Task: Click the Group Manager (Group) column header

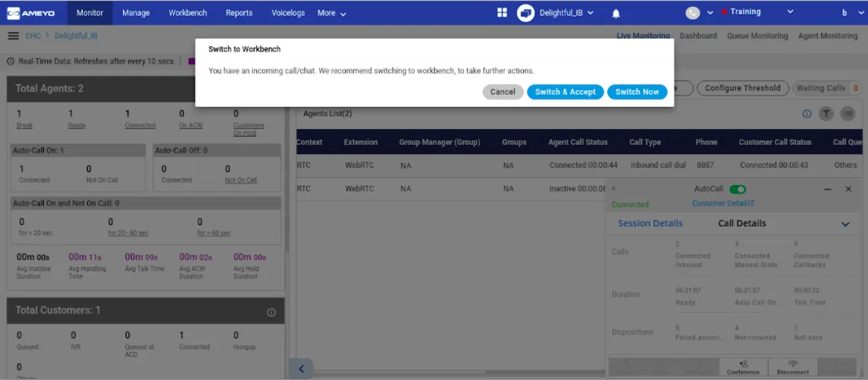Action: coord(440,143)
